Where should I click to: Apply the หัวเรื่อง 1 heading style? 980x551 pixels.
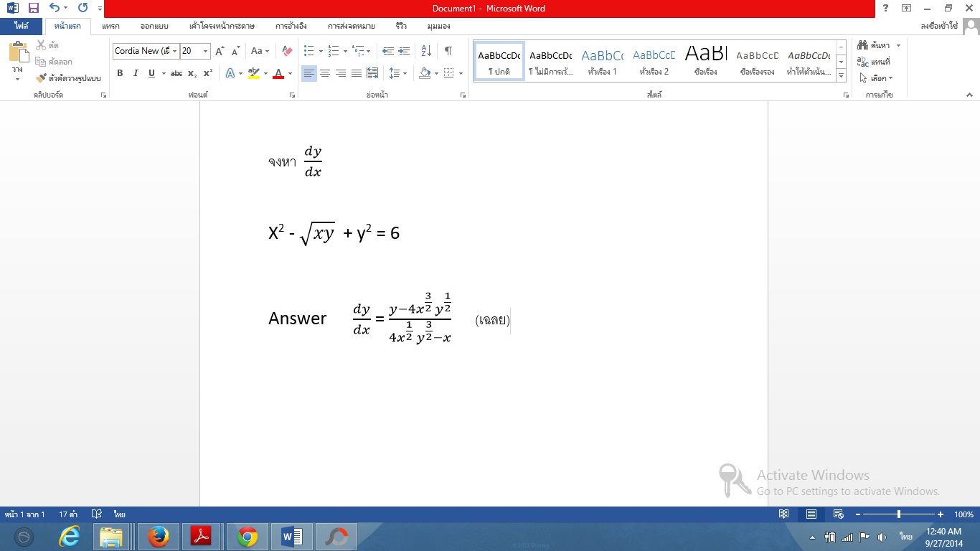(x=602, y=62)
